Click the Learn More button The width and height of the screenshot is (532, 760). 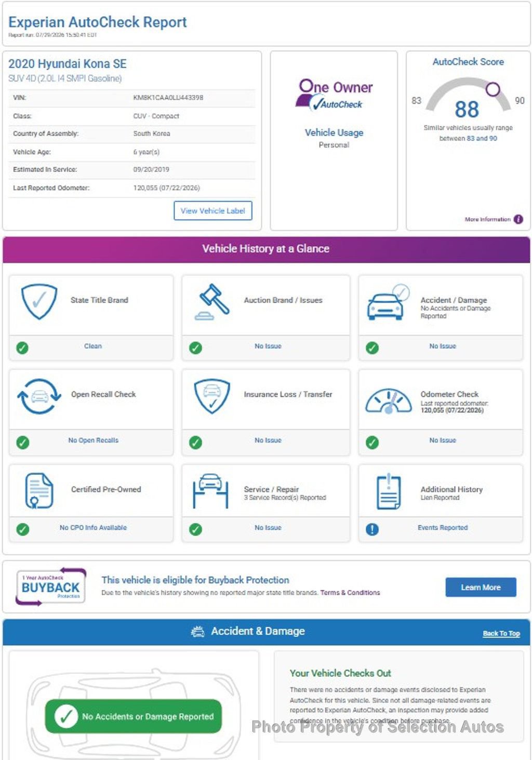(481, 587)
